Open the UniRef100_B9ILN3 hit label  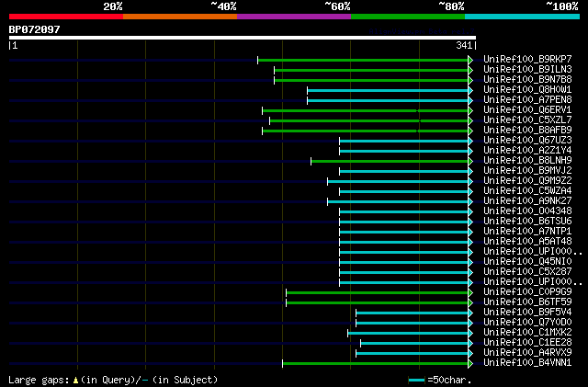tap(527, 70)
